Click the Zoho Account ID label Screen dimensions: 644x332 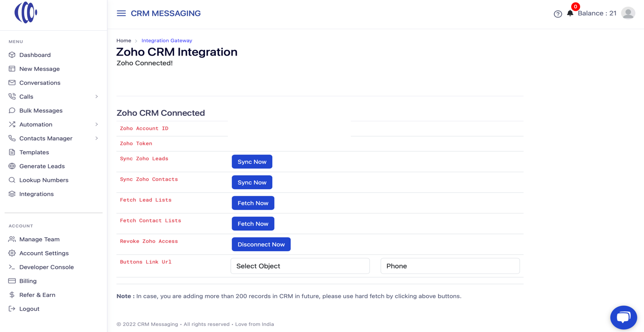(144, 128)
